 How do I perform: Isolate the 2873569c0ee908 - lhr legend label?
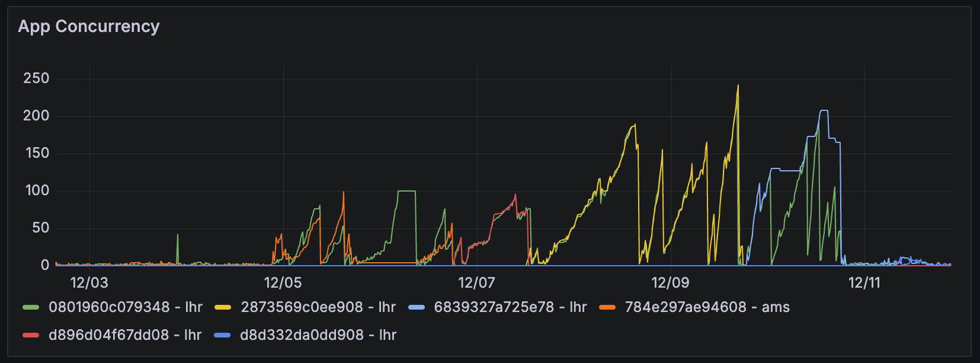[318, 307]
